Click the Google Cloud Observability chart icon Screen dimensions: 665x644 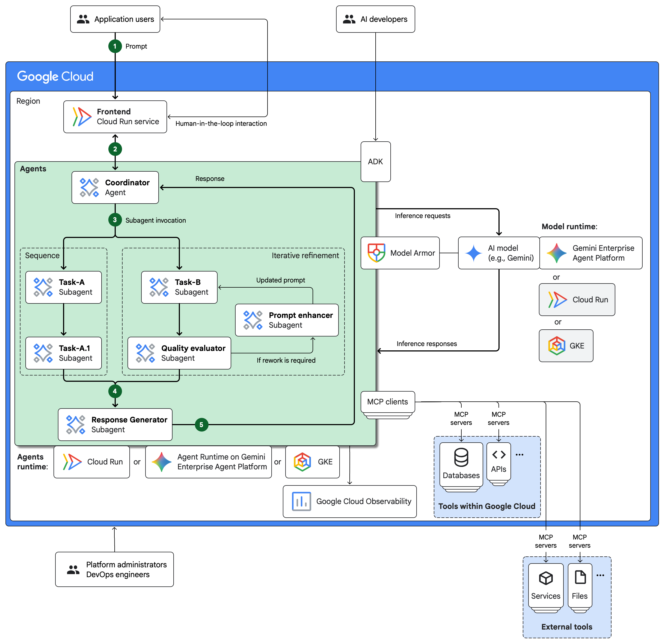(301, 501)
